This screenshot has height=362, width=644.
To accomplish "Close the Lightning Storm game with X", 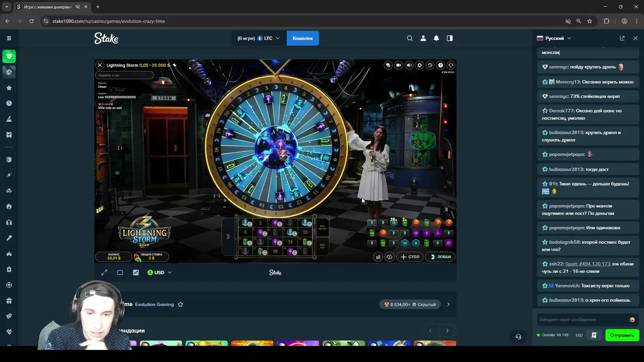I will [x=100, y=65].
